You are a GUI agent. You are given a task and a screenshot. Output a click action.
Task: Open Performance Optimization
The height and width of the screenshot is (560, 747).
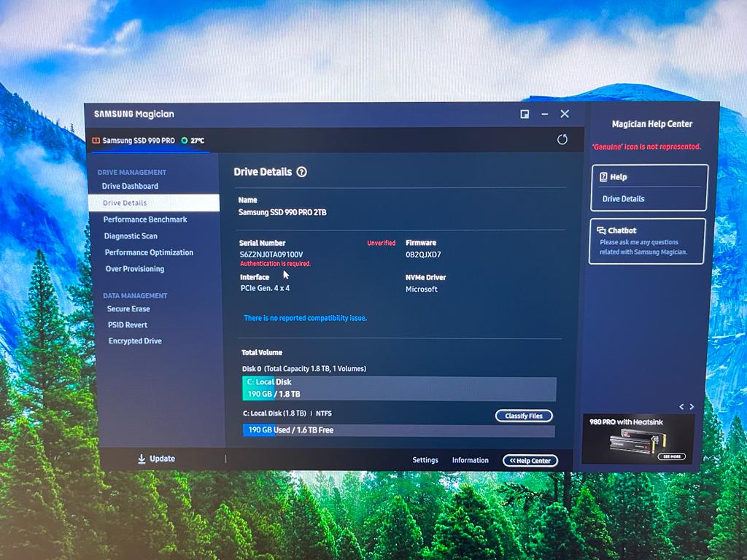tap(149, 252)
